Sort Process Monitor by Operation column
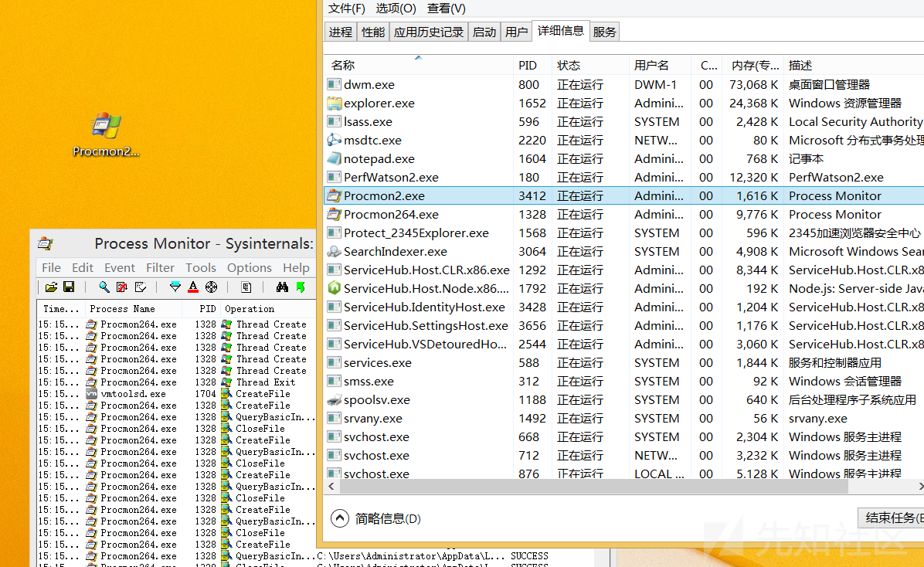Screen dimensions: 924x567 coord(267,309)
